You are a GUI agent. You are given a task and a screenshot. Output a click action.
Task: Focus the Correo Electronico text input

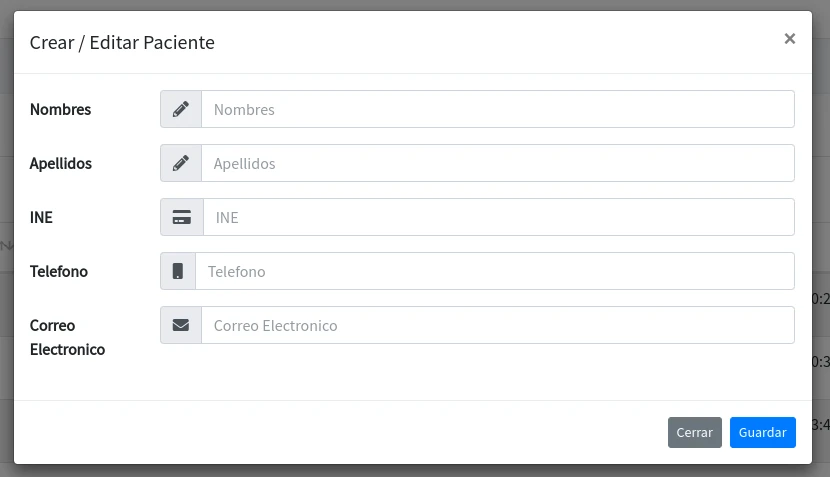[x=498, y=325]
